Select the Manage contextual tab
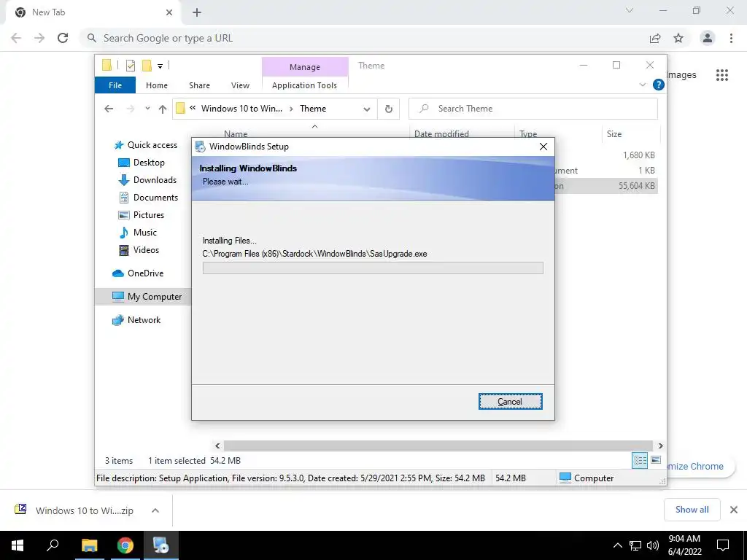747x560 pixels. click(305, 67)
